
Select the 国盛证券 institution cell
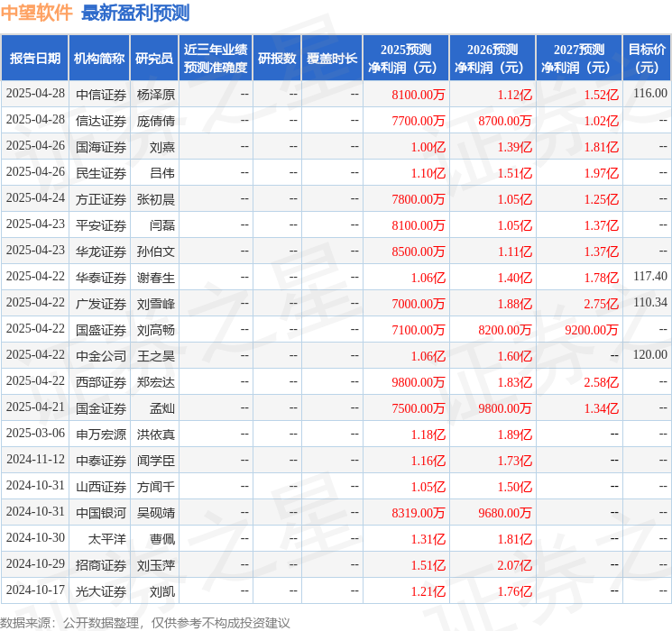click(101, 330)
